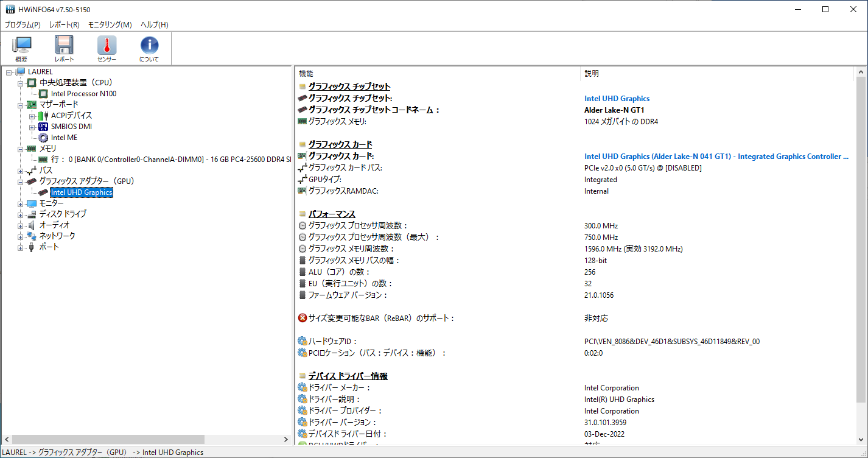This screenshot has width=868, height=458.
Task: Click the 750.0 MHz max frequency value
Action: pyautogui.click(x=601, y=238)
